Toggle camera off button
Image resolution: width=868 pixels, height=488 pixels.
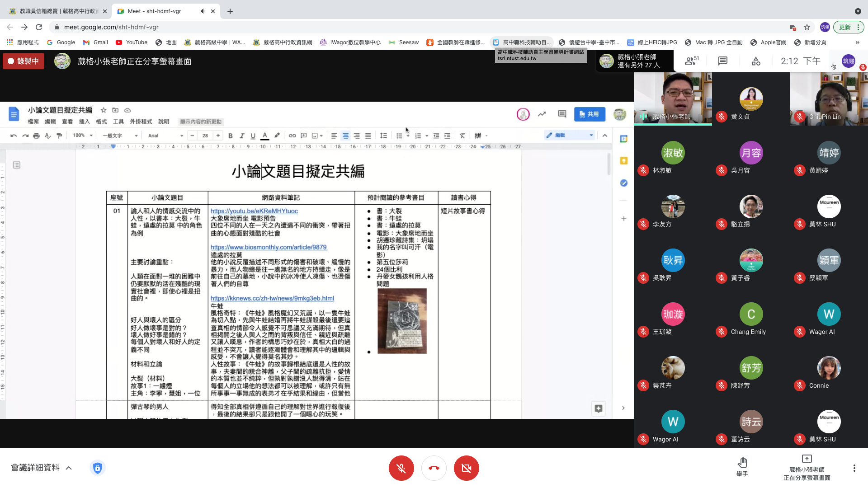point(466,468)
